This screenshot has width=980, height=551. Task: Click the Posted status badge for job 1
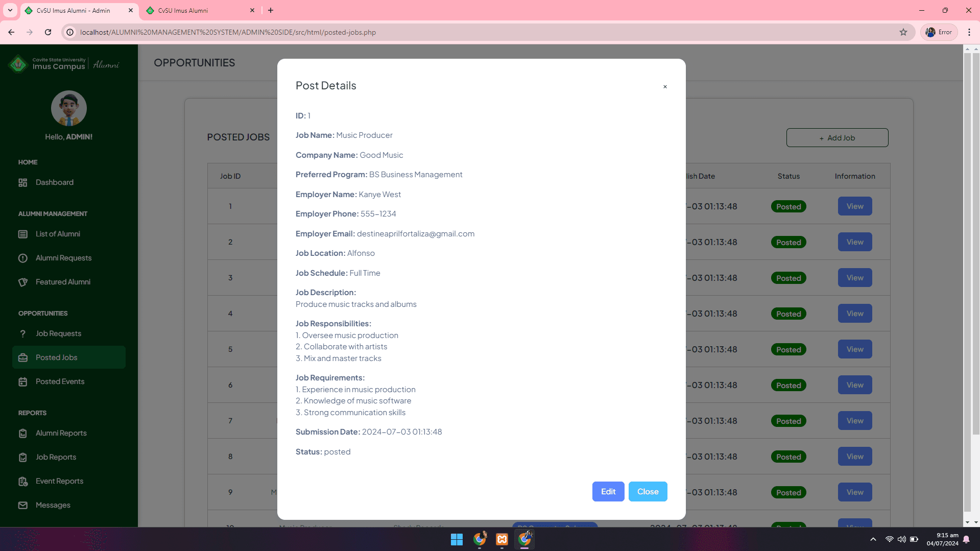pyautogui.click(x=788, y=206)
